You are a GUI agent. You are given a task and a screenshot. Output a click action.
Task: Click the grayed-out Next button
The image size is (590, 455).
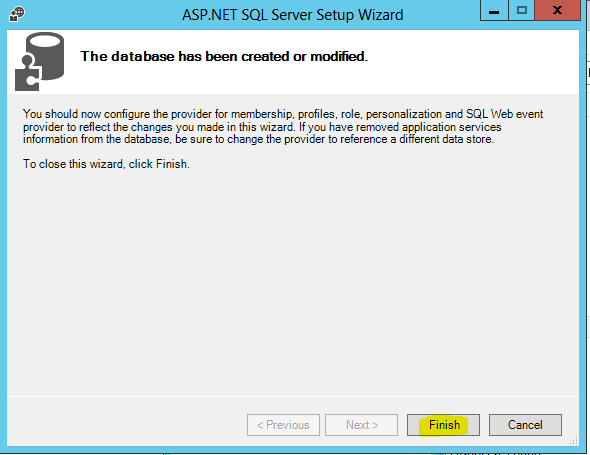362,425
